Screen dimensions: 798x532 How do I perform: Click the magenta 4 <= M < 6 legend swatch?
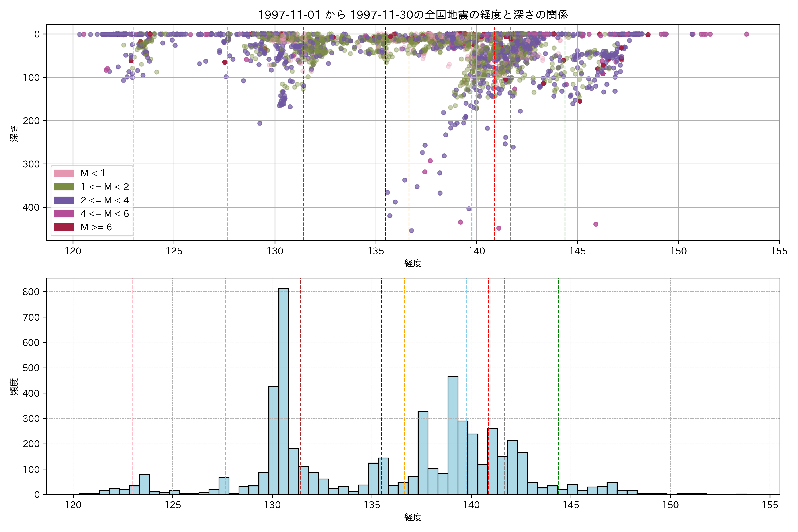(64, 213)
